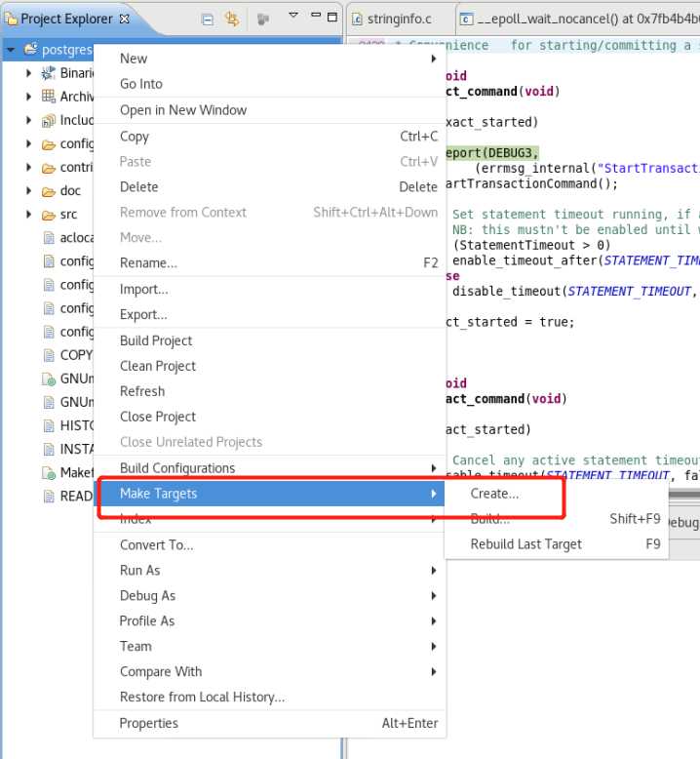Choose Build Project
700x759 pixels.
click(269, 340)
